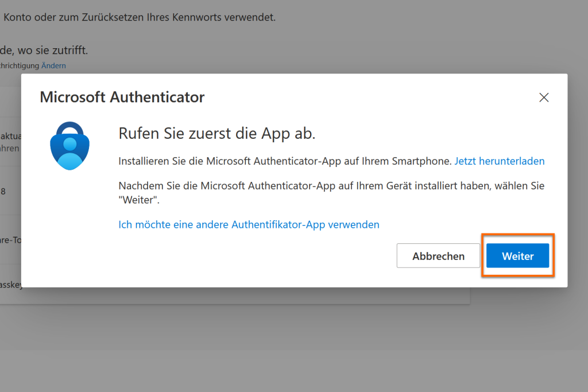
Task: Click the Microsoft Authenticator dialog title
Action: tap(122, 97)
